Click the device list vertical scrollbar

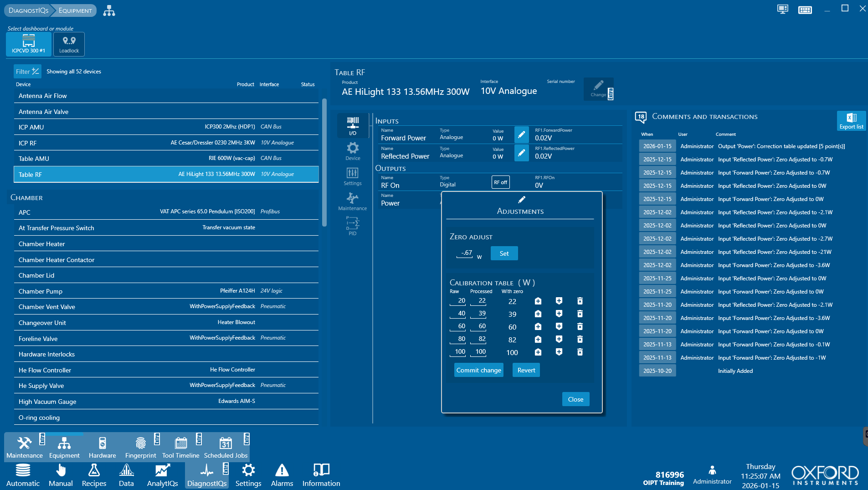tap(324, 162)
